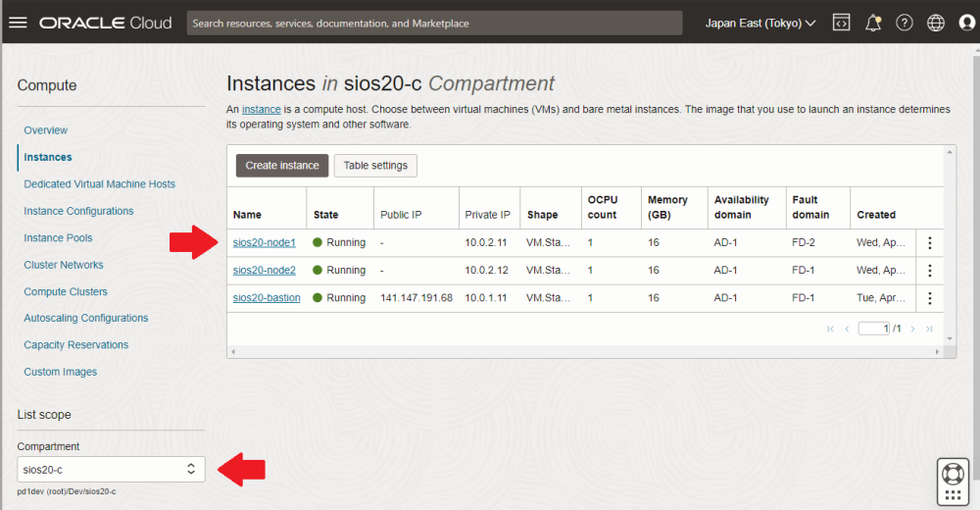
Task: Open Custom Images
Action: pos(61,372)
